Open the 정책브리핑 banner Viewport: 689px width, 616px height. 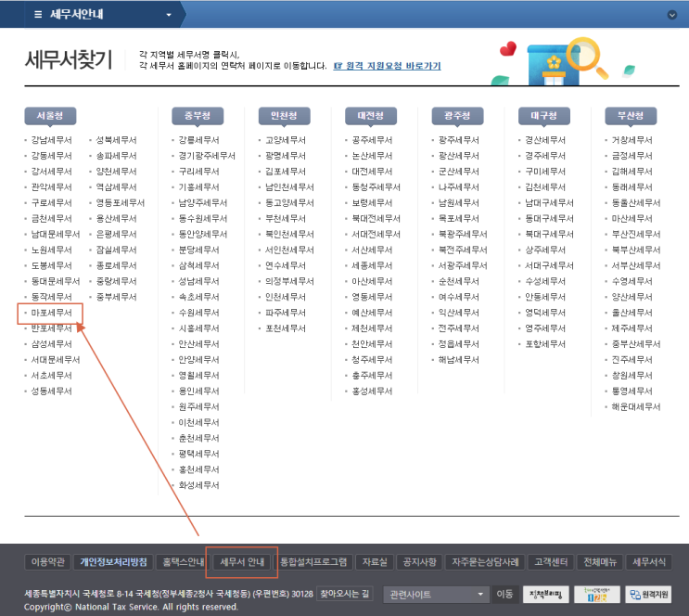coord(546,595)
